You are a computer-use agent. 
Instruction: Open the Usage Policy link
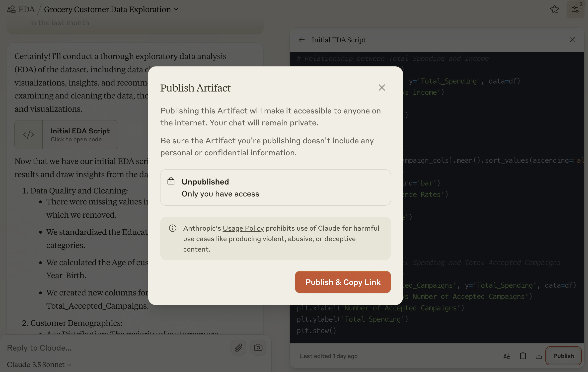coord(243,228)
